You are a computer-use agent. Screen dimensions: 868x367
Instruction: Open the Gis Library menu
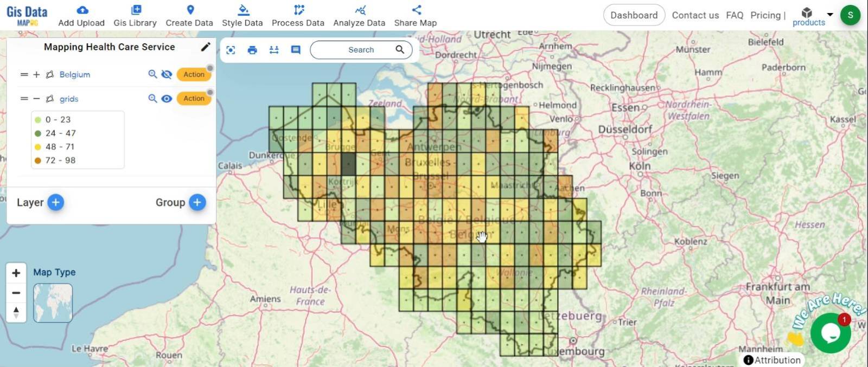tap(135, 16)
